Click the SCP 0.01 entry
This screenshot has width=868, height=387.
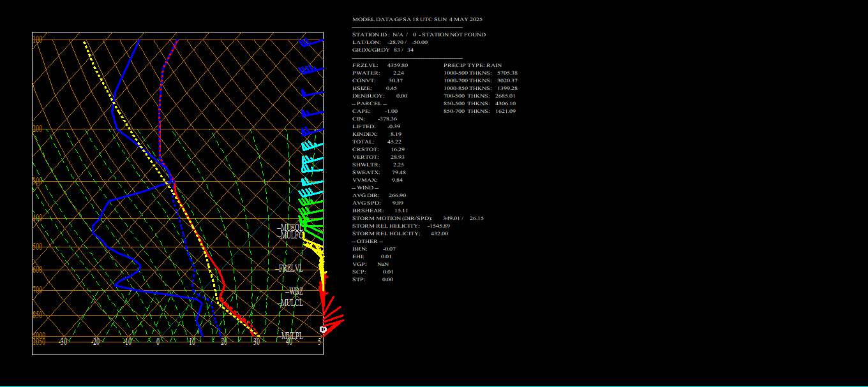[373, 272]
